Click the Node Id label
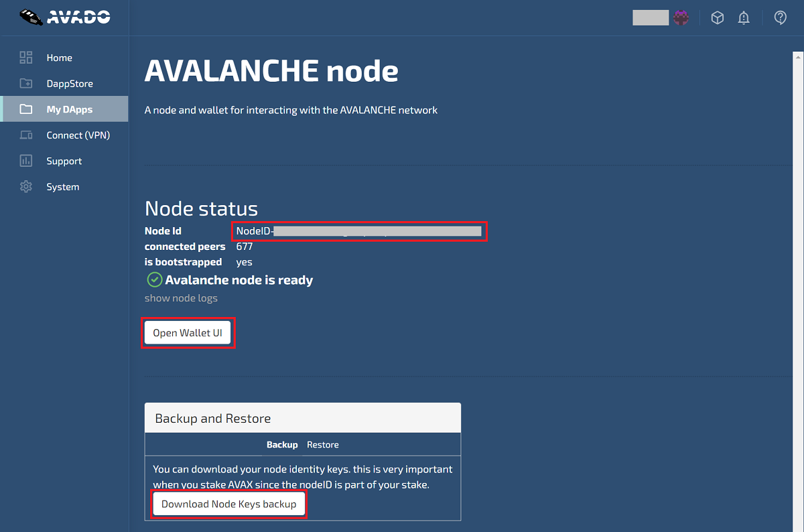This screenshot has width=804, height=532. point(163,231)
